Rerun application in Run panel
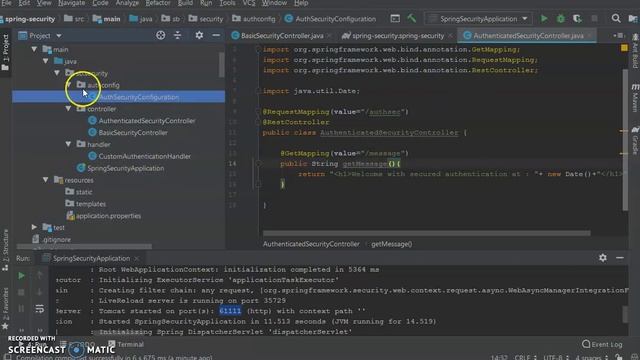 [x=21, y=276]
